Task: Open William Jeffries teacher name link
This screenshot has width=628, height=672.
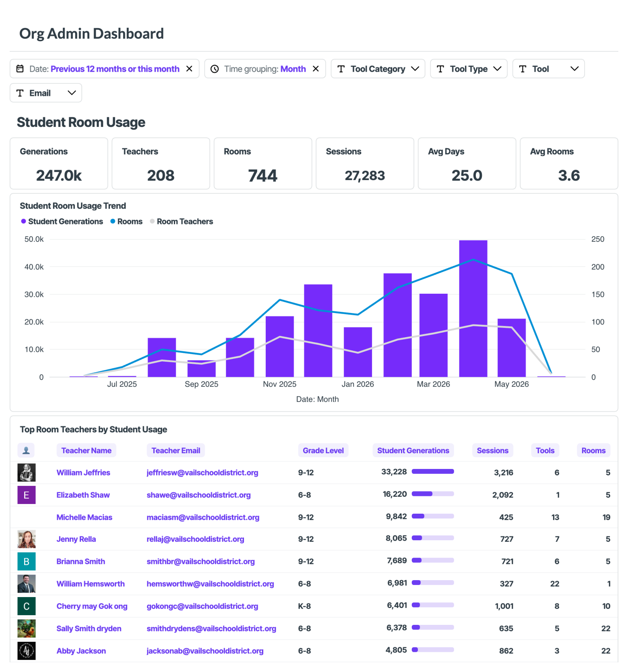Action: point(83,473)
